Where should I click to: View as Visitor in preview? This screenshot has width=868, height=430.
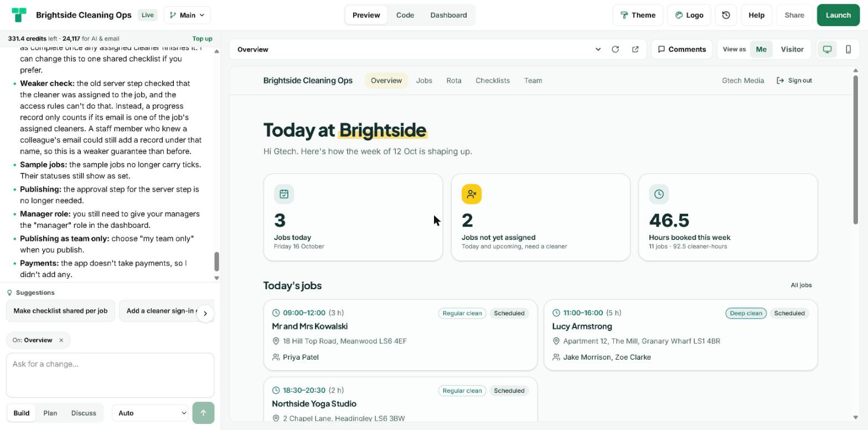(x=792, y=49)
